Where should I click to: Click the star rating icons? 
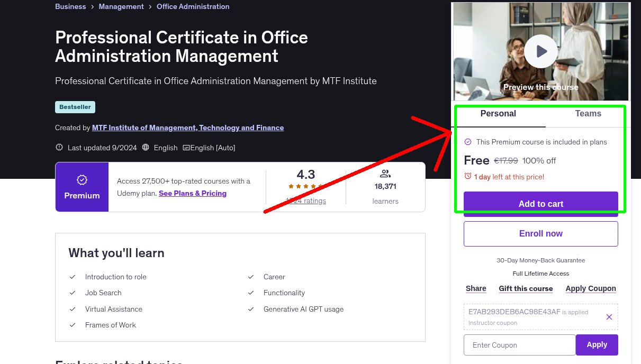305,186
